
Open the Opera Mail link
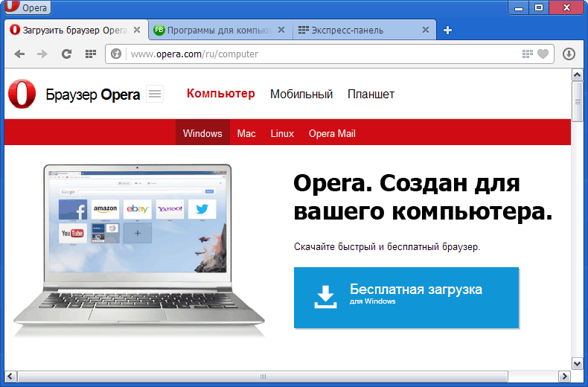click(332, 133)
